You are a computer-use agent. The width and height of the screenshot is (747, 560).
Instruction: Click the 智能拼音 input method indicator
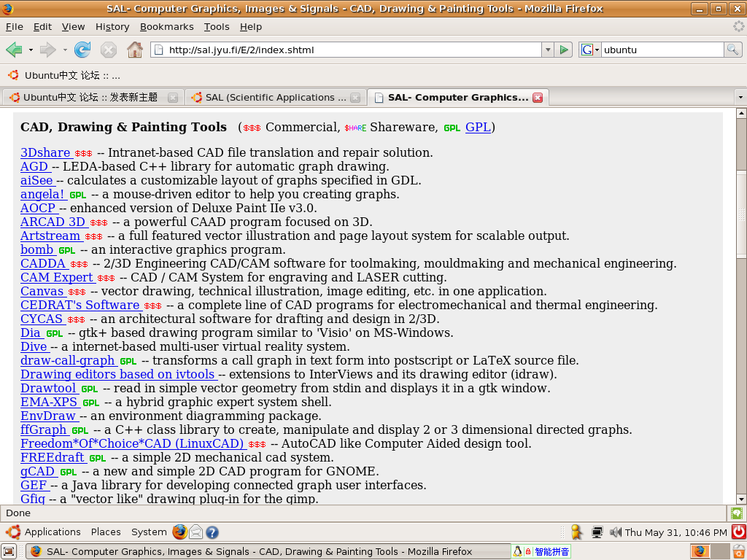click(x=541, y=551)
